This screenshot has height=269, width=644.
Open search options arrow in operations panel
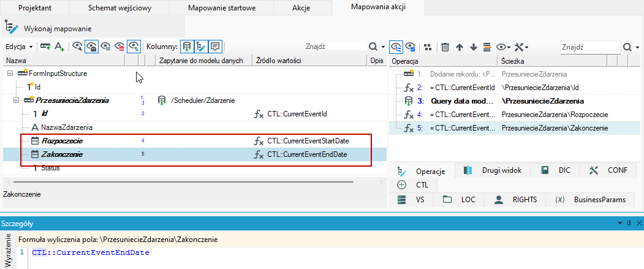[x=637, y=47]
